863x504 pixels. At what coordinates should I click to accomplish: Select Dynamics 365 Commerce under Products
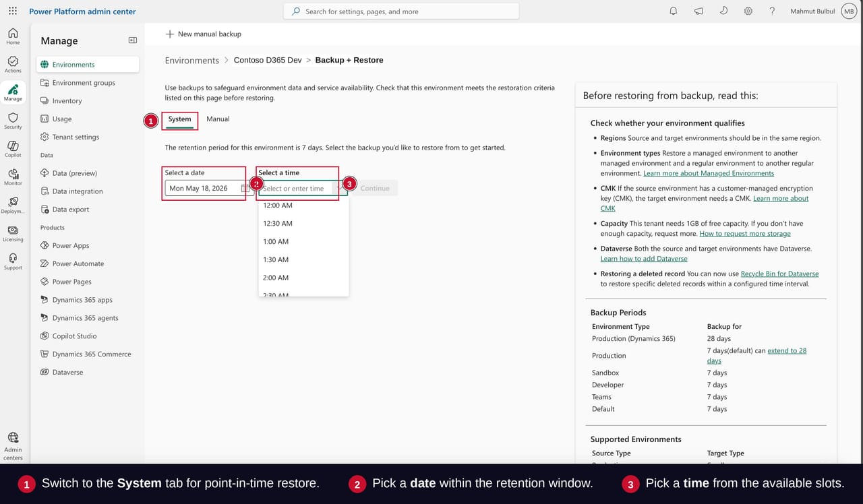click(88, 354)
